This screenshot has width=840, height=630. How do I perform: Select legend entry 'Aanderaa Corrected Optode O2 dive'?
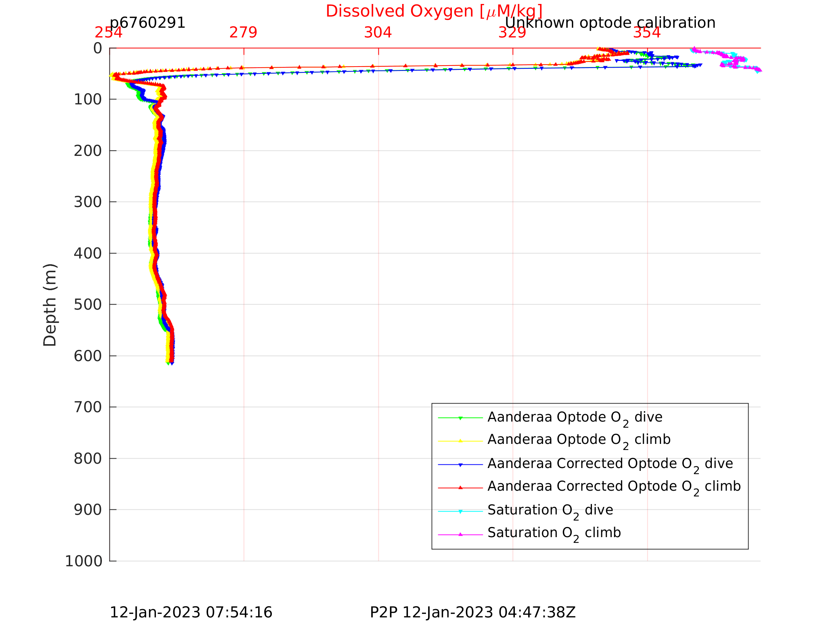point(610,464)
